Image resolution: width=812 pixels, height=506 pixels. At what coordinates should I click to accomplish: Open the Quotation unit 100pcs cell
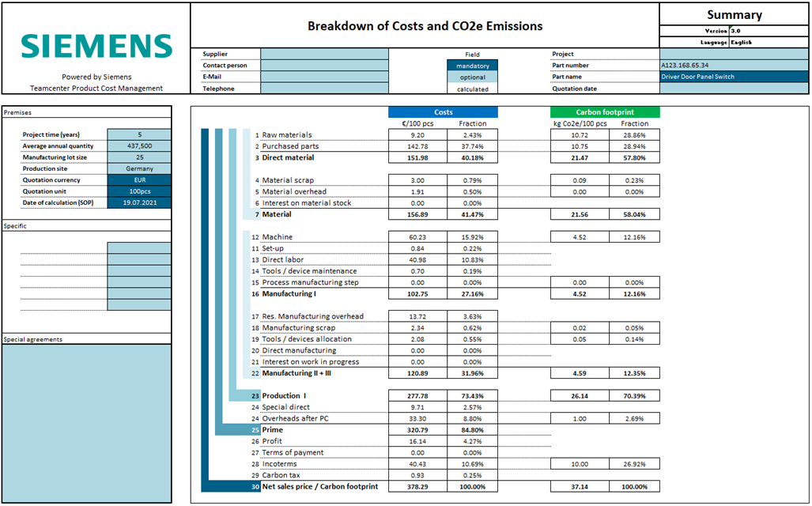tap(139, 191)
